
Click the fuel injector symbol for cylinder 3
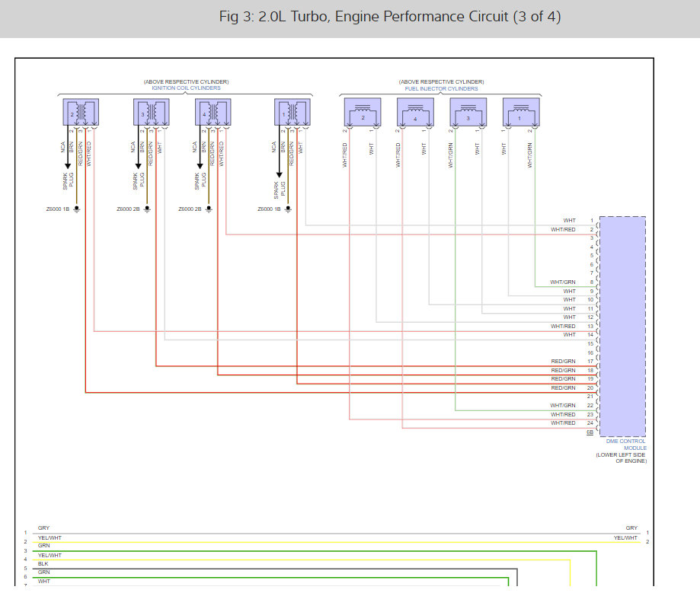tap(468, 112)
